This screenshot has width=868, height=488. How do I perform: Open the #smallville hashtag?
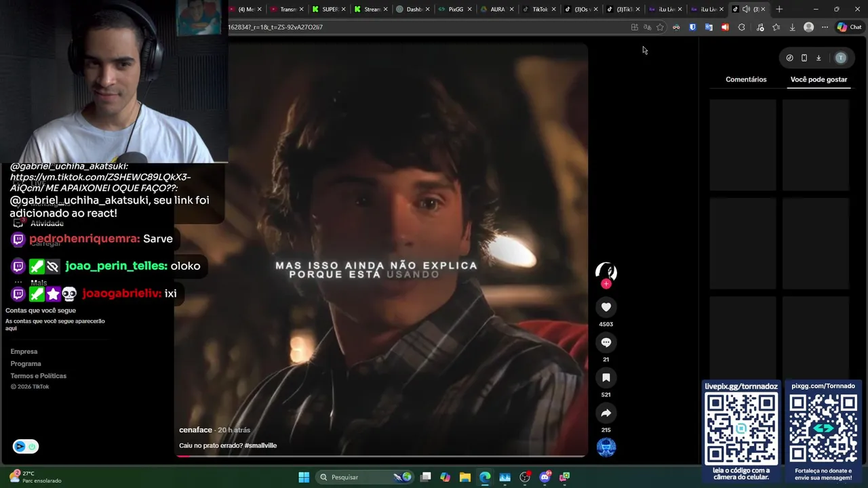pos(260,445)
